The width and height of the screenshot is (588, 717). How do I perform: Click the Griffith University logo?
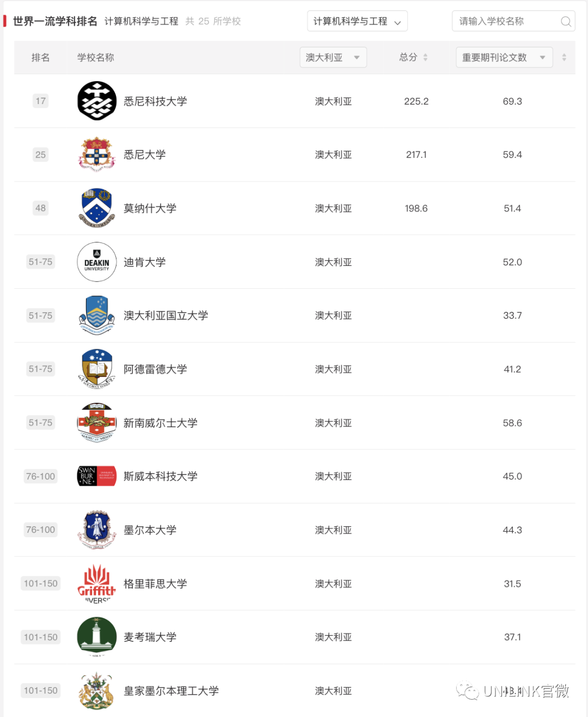97,583
